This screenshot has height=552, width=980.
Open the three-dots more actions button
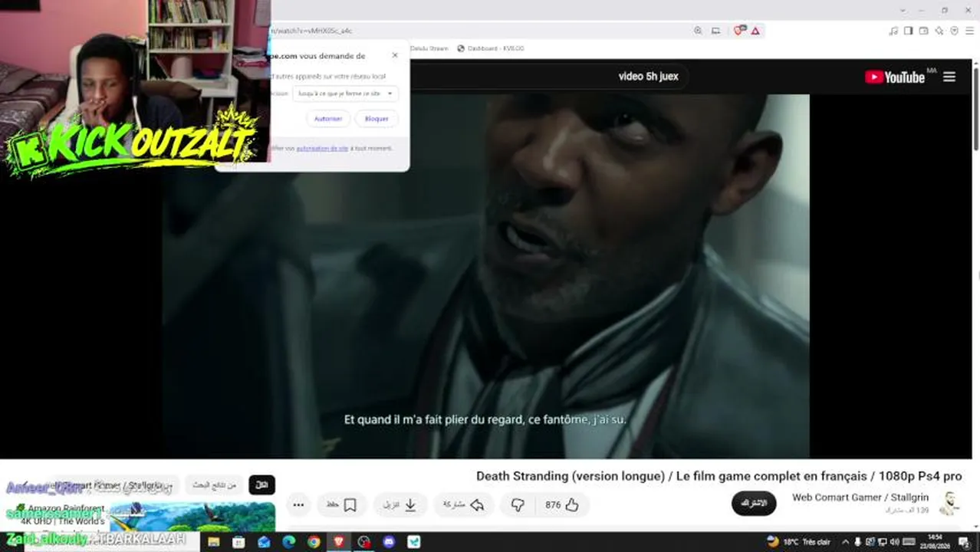[298, 504]
